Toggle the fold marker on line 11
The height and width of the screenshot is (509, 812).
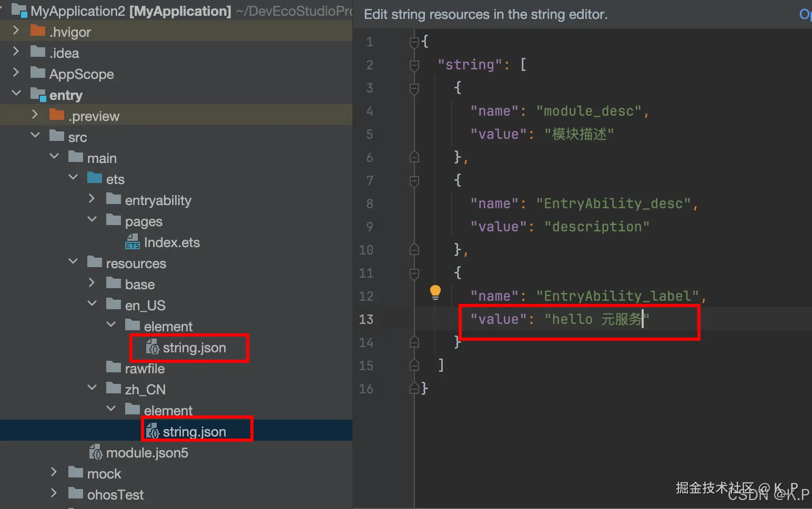[x=414, y=273]
